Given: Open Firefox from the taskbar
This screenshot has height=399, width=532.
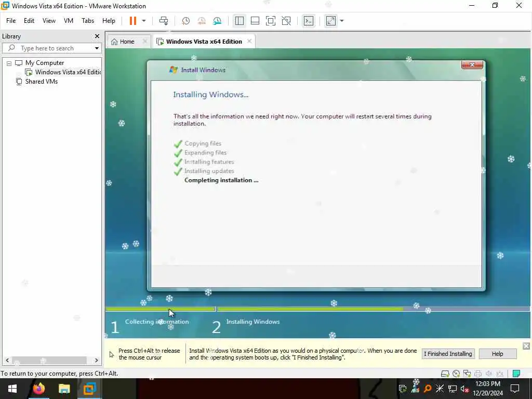Looking at the screenshot, I should coord(38,389).
